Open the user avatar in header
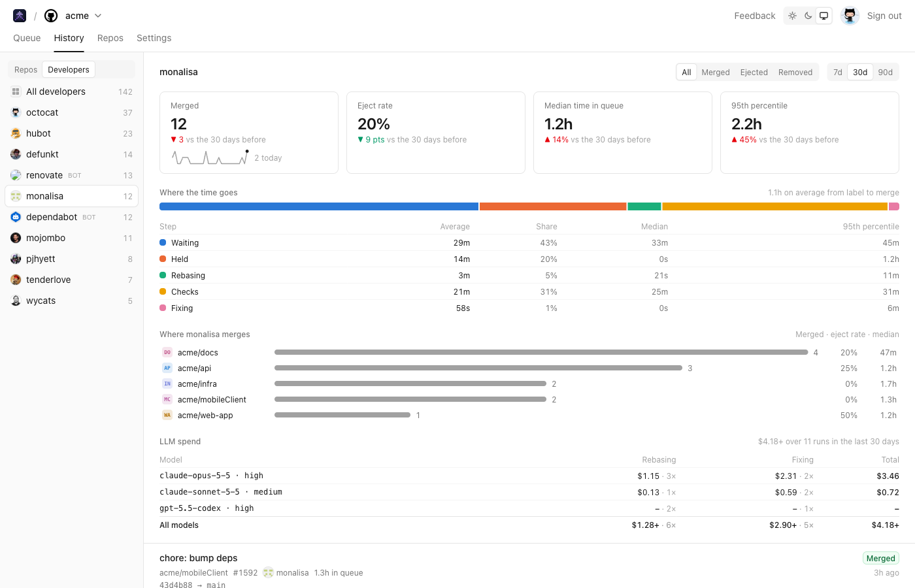Viewport: 915px width, 588px height. pos(850,16)
